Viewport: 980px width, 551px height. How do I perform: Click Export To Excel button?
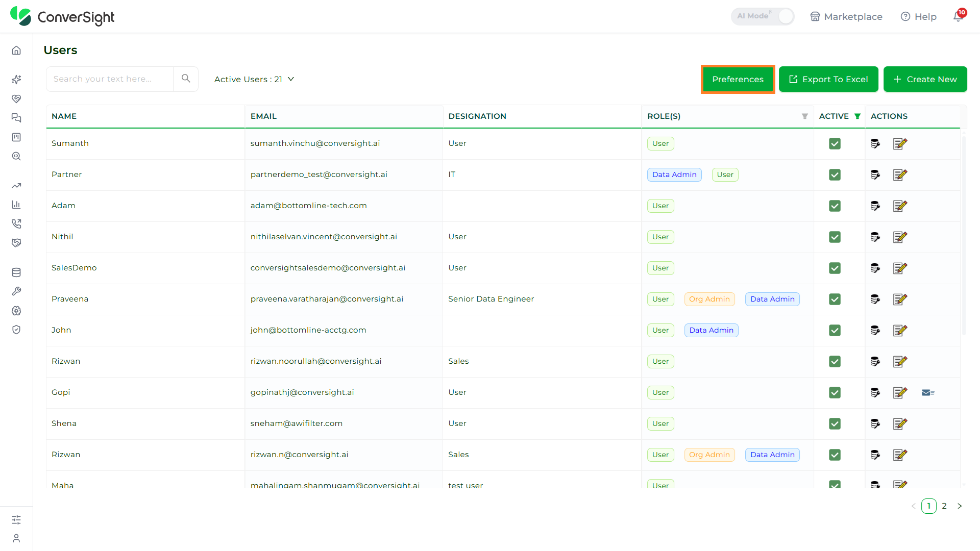click(828, 79)
